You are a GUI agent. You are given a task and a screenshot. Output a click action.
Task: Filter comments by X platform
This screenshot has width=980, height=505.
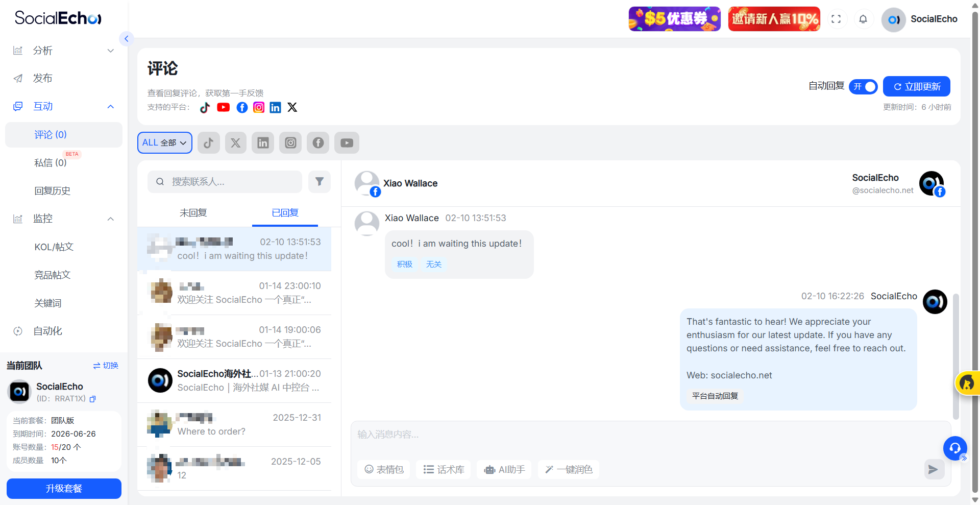point(235,143)
